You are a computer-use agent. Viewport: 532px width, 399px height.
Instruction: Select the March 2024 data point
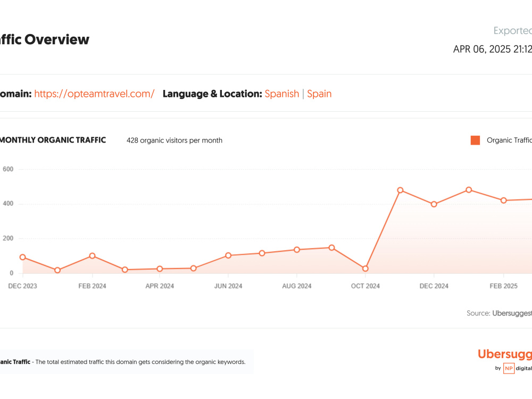[x=125, y=270]
